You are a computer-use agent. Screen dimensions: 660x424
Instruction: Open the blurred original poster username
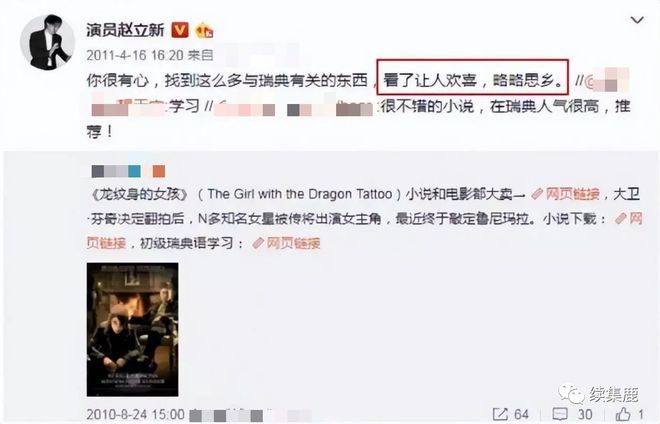pos(128,171)
